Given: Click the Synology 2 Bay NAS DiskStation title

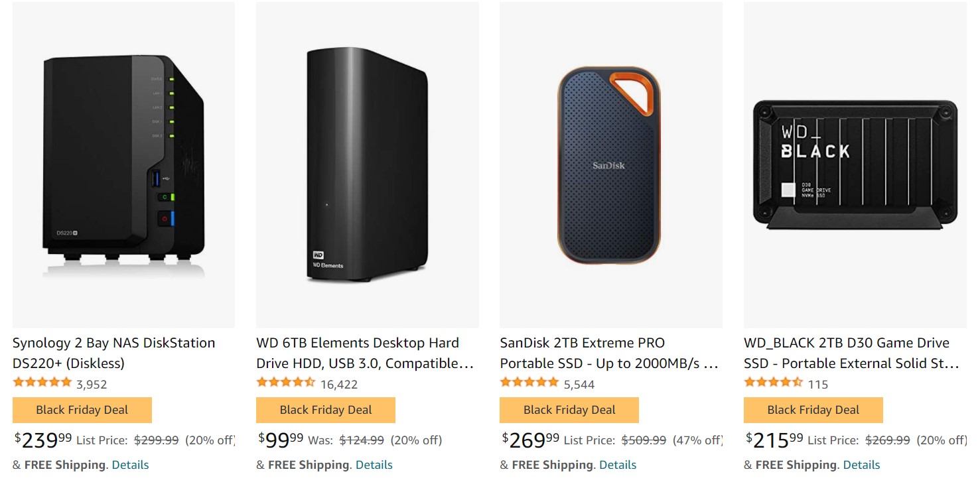Looking at the screenshot, I should (x=113, y=353).
